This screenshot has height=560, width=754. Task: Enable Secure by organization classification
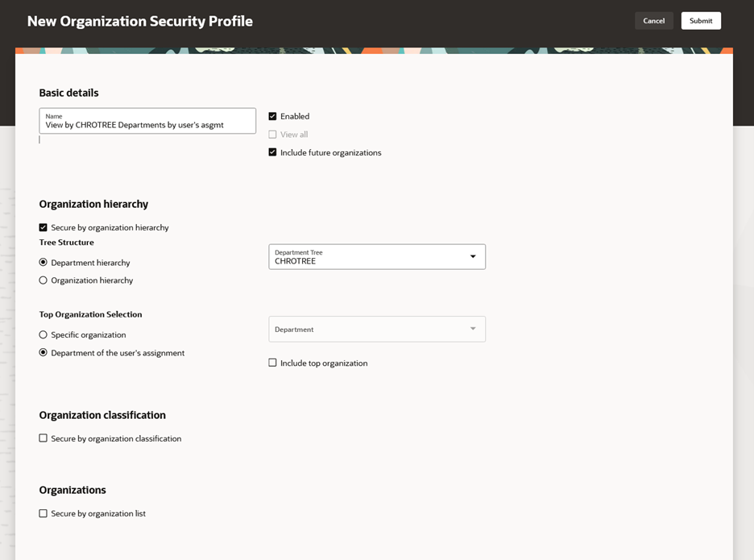pyautogui.click(x=43, y=438)
